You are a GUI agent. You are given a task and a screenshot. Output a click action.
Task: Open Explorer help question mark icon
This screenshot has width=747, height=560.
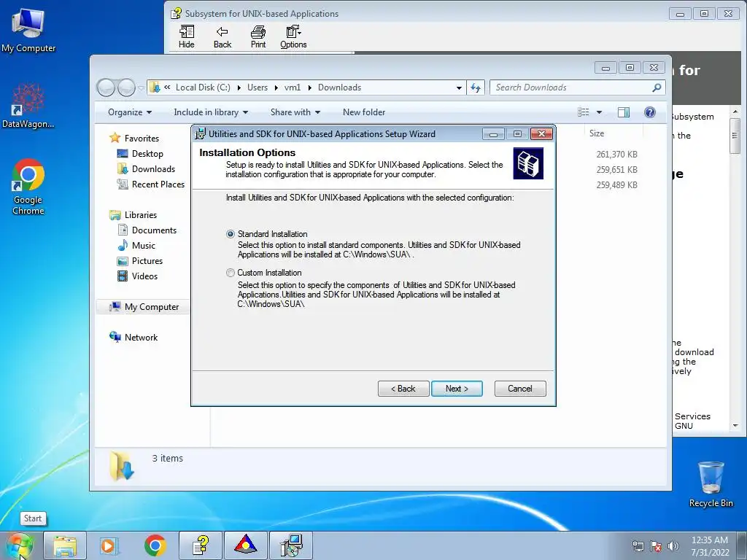coord(650,112)
